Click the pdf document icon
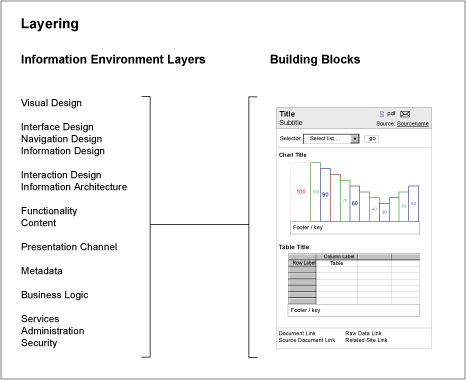Image resolution: width=466 pixels, height=380 pixels. click(x=382, y=114)
